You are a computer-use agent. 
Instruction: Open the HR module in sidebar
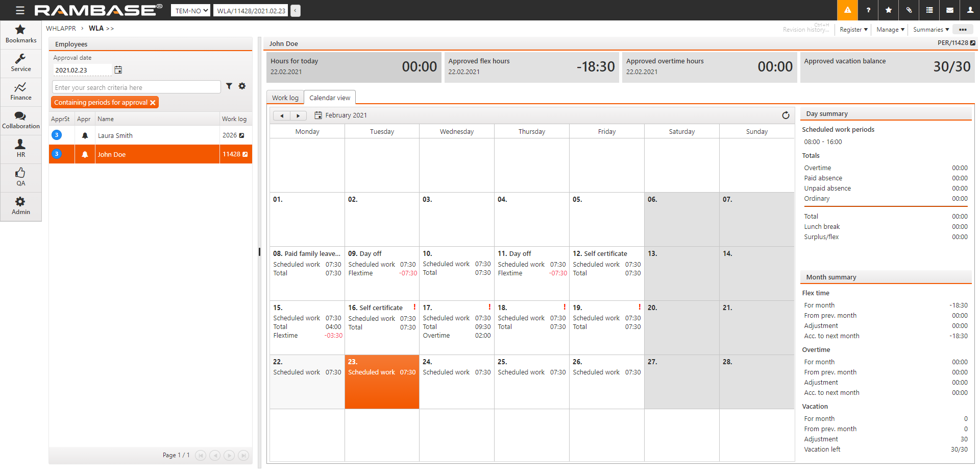tap(21, 149)
